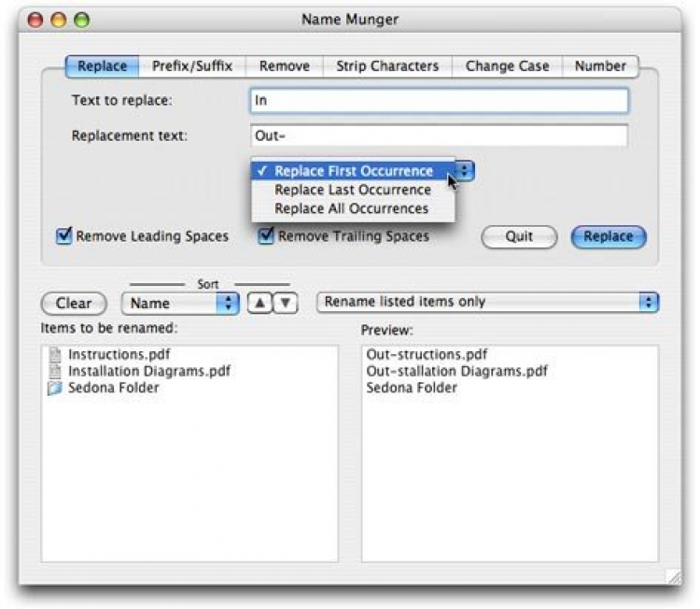Switch to the Number tab
700x609 pixels.
click(x=600, y=66)
